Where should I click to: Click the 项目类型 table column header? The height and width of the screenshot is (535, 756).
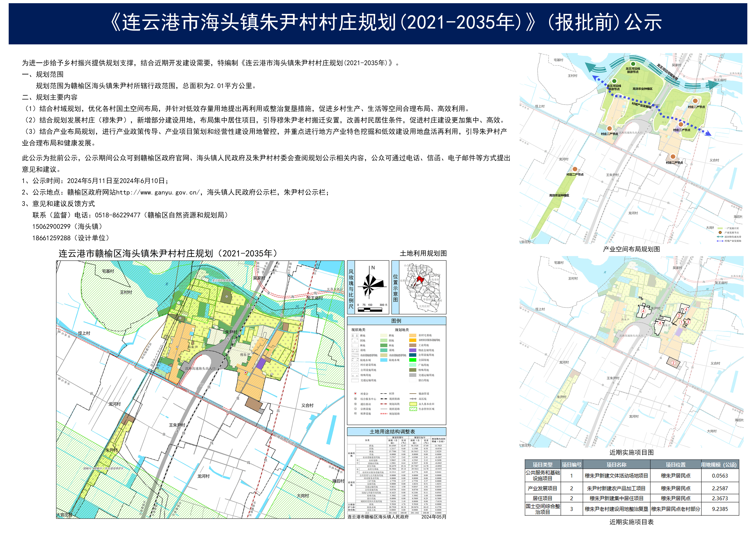click(543, 465)
